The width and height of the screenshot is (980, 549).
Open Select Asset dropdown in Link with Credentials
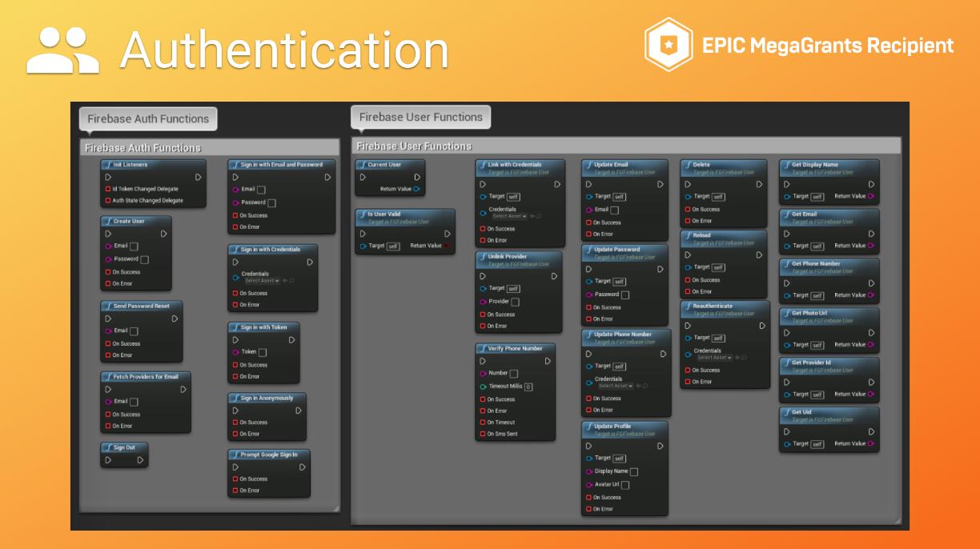tap(509, 216)
